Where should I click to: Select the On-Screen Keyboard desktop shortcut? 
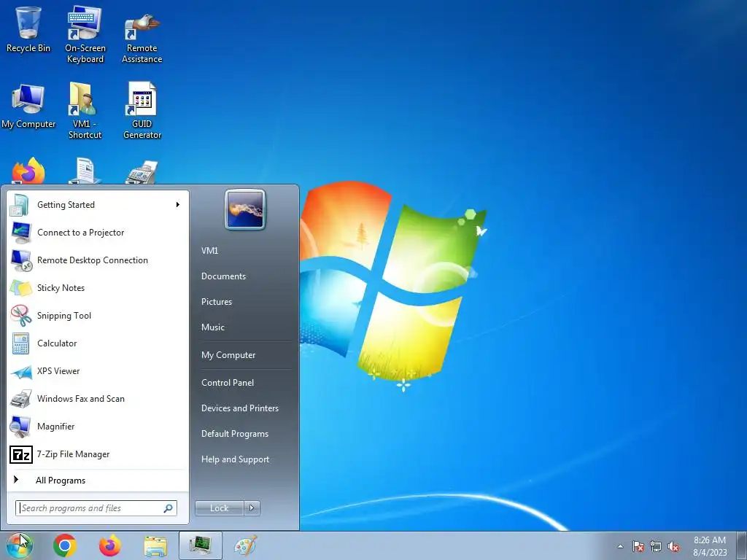tap(85, 34)
